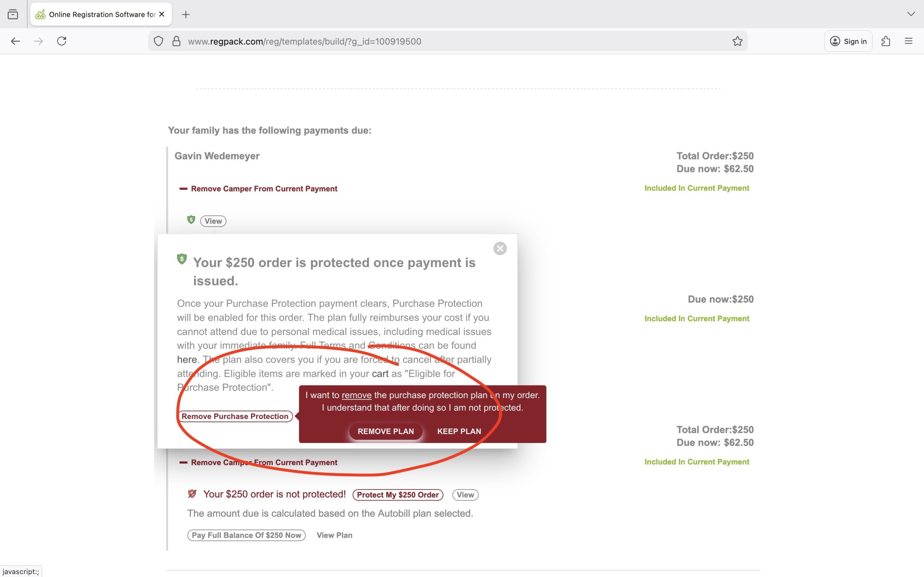Go back to the previous page
The image size is (924, 577).
coord(15,41)
